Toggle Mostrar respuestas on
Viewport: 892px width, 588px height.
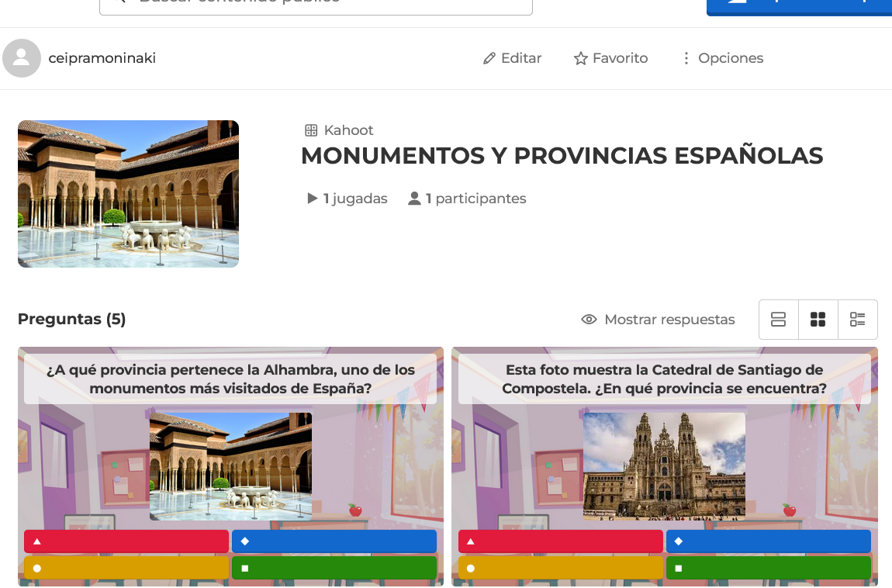click(x=669, y=319)
